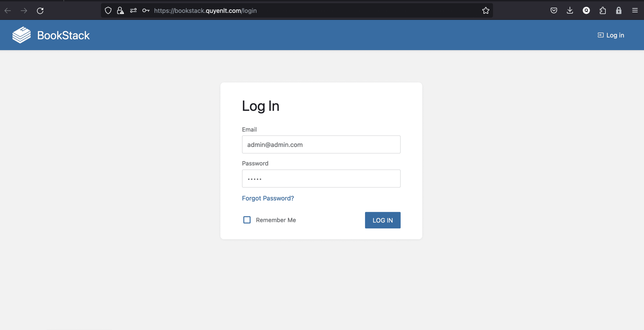Image resolution: width=644 pixels, height=330 pixels.
Task: Click Log in in the header
Action: [x=611, y=35]
